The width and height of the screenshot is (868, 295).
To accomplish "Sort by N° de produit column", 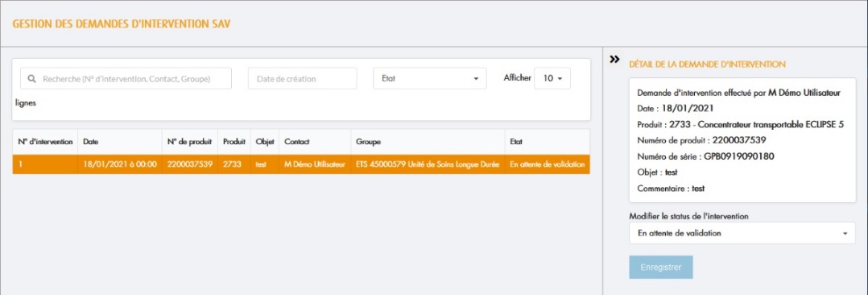I will click(x=190, y=142).
